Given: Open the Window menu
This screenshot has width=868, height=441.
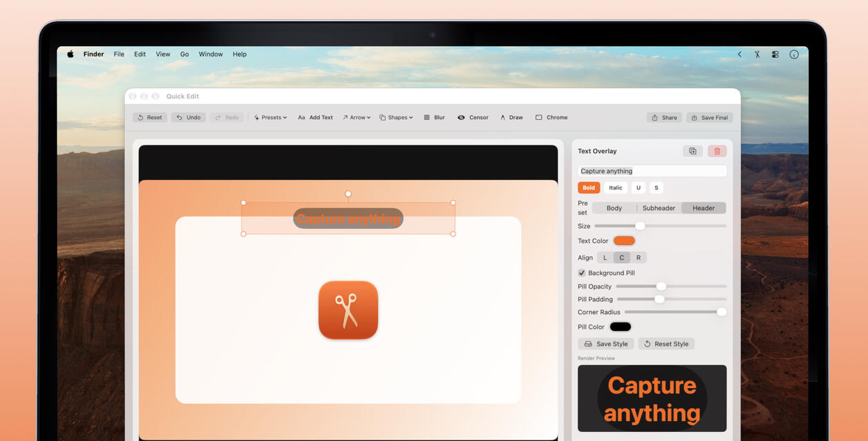Looking at the screenshot, I should [x=211, y=54].
